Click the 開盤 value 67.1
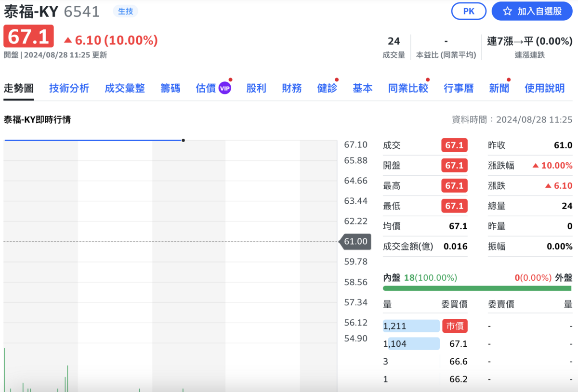The image size is (578, 392). [x=454, y=166]
